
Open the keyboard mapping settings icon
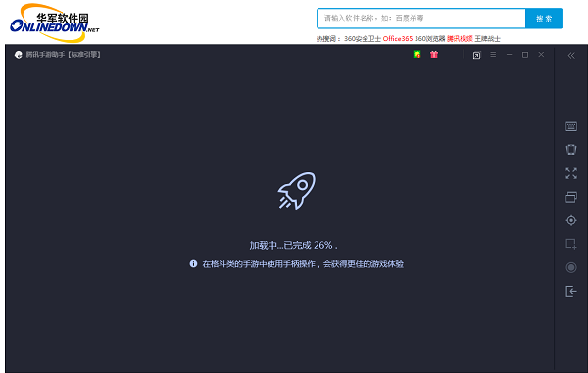571,126
